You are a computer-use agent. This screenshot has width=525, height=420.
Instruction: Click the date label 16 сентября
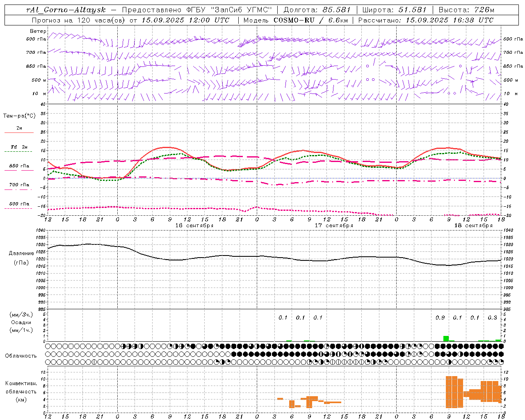point(194,225)
